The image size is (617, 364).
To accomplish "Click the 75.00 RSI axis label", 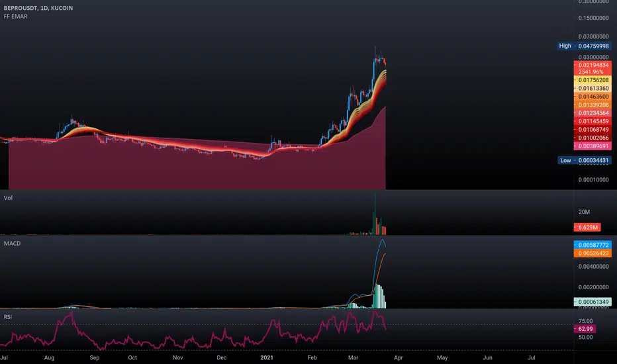I will pos(585,321).
